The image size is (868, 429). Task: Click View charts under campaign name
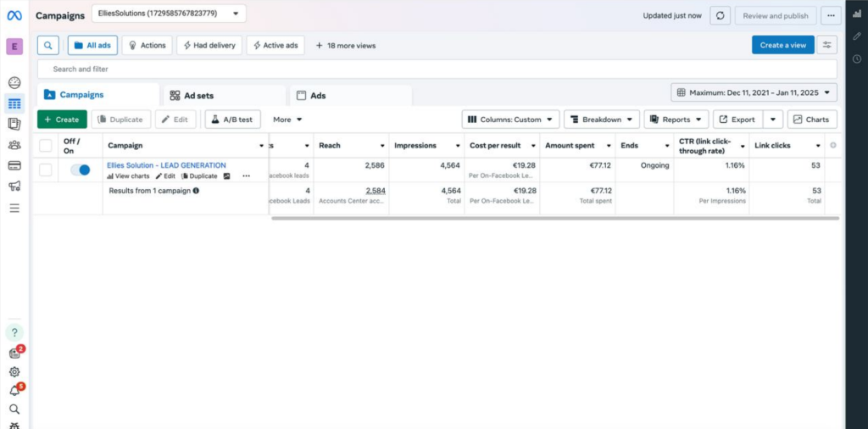[128, 176]
